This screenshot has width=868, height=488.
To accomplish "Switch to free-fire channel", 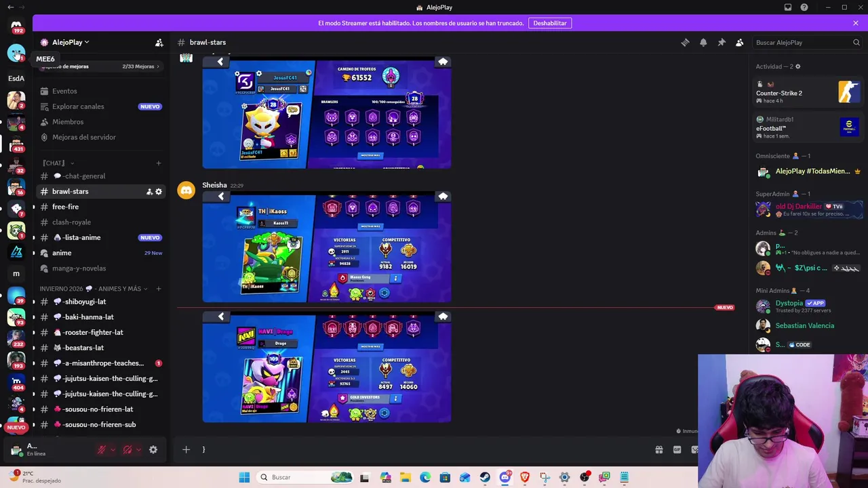I will point(100,207).
